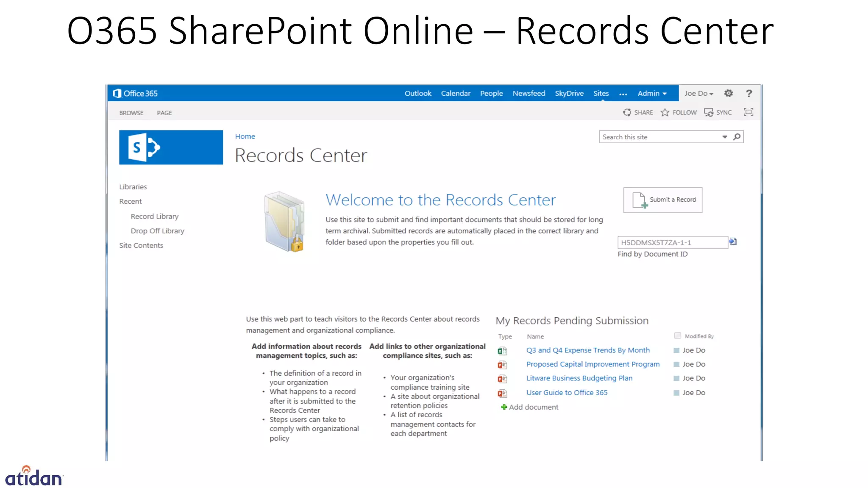Click the Find by Document ID go icon
868x488 pixels.
coord(733,242)
